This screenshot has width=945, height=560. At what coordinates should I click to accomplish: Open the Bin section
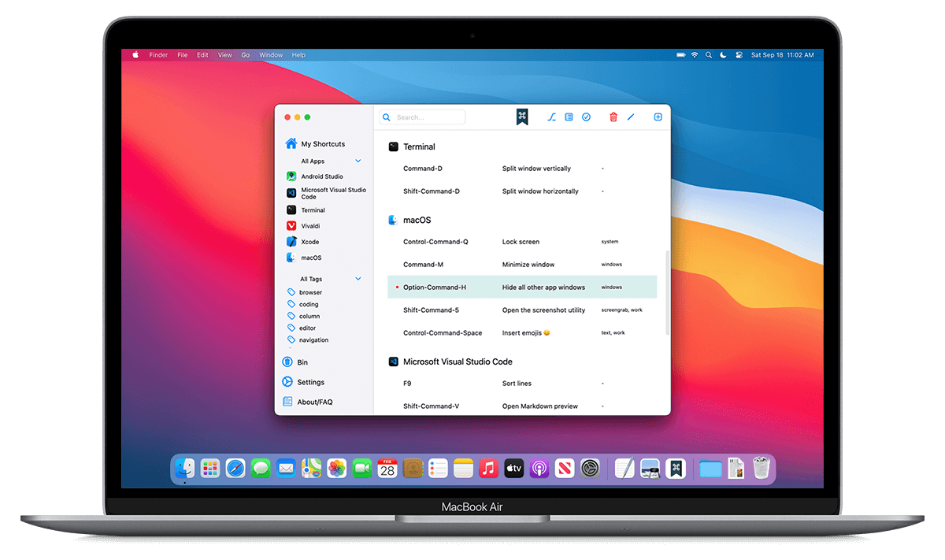[295, 362]
